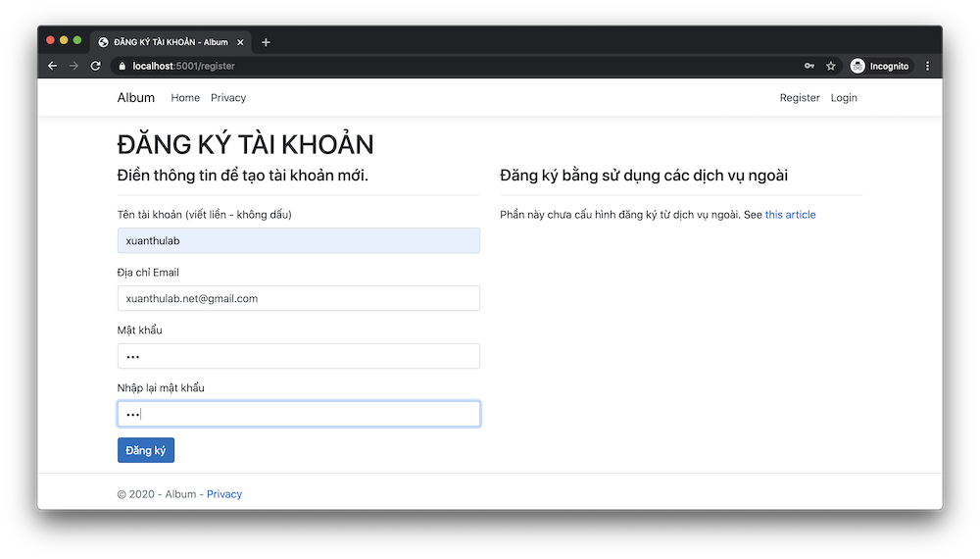
Task: Open Login in the navbar
Action: [844, 97]
